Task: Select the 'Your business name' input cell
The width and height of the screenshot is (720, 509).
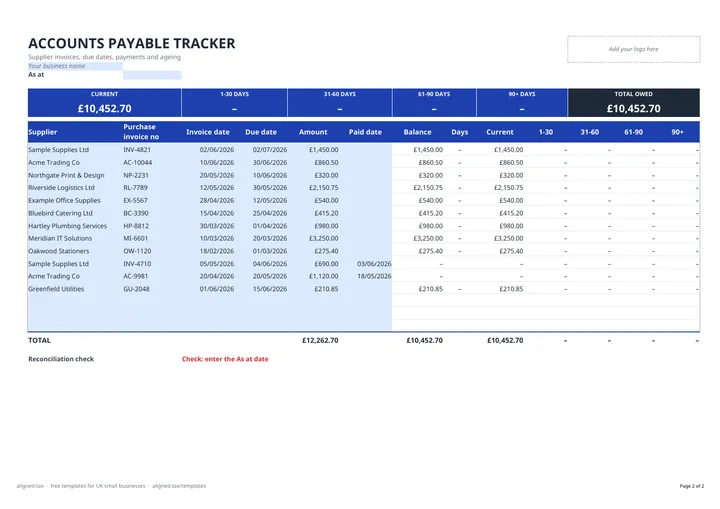Action: 75,66
